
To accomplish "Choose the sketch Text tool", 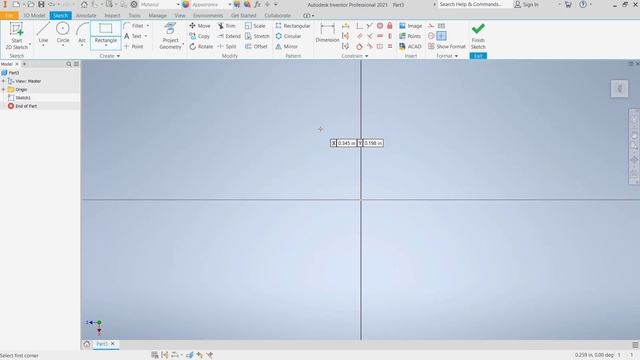I will (133, 36).
